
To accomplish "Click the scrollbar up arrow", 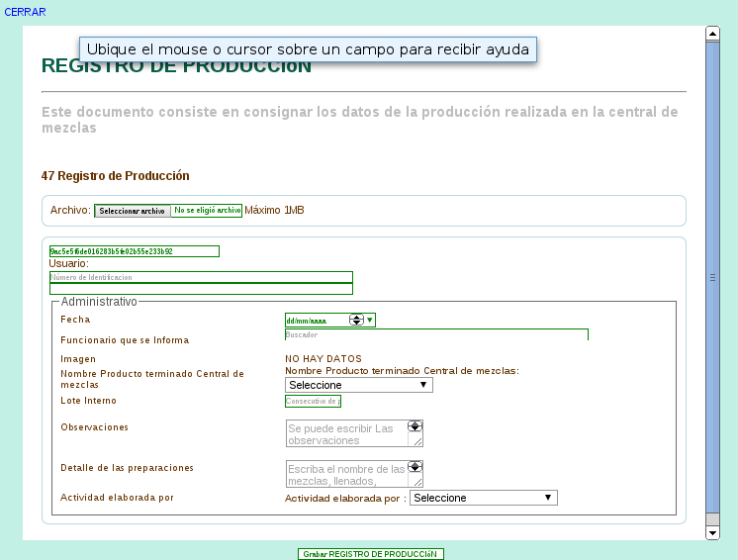I will 711,34.
